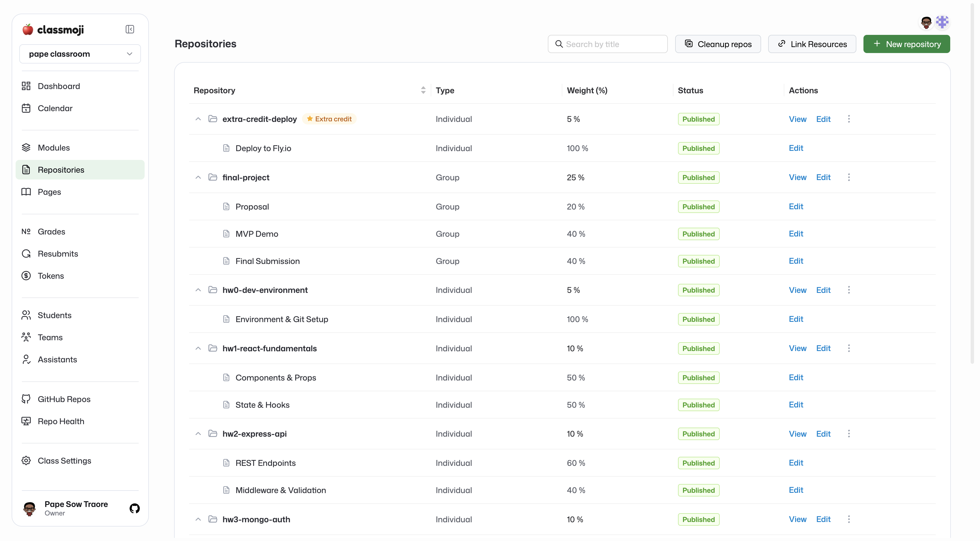Open Pages in the sidebar
This screenshot has height=541, width=980.
[80, 192]
